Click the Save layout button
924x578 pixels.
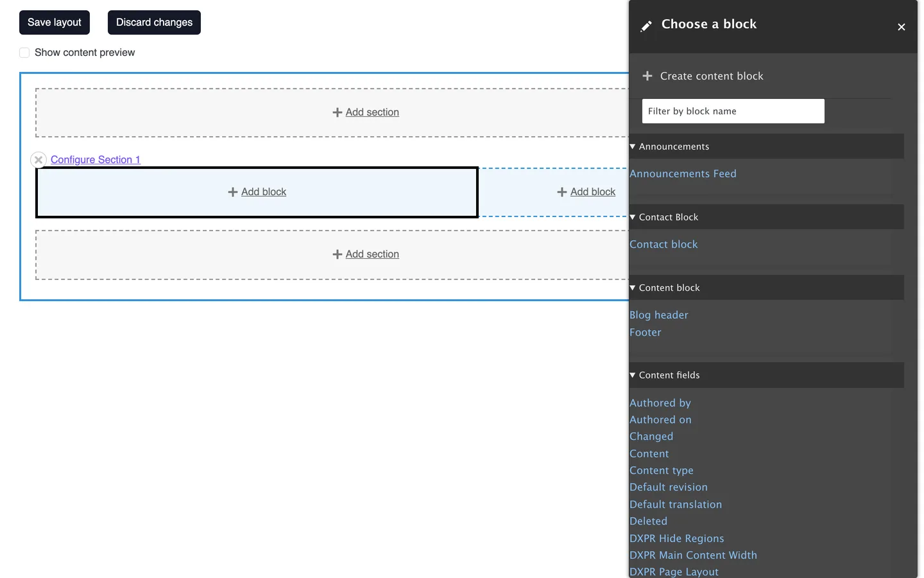point(55,22)
